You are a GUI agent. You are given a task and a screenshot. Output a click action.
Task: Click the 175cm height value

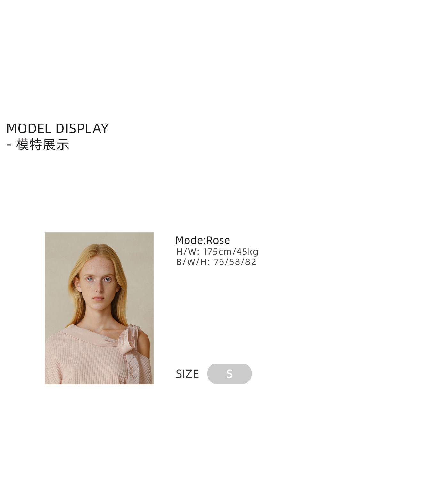[217, 252]
